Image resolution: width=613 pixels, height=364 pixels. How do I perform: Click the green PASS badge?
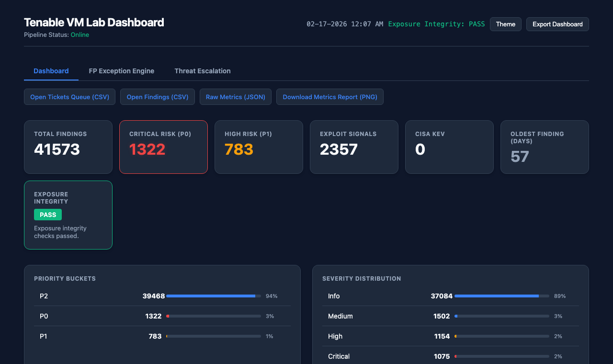(x=48, y=215)
